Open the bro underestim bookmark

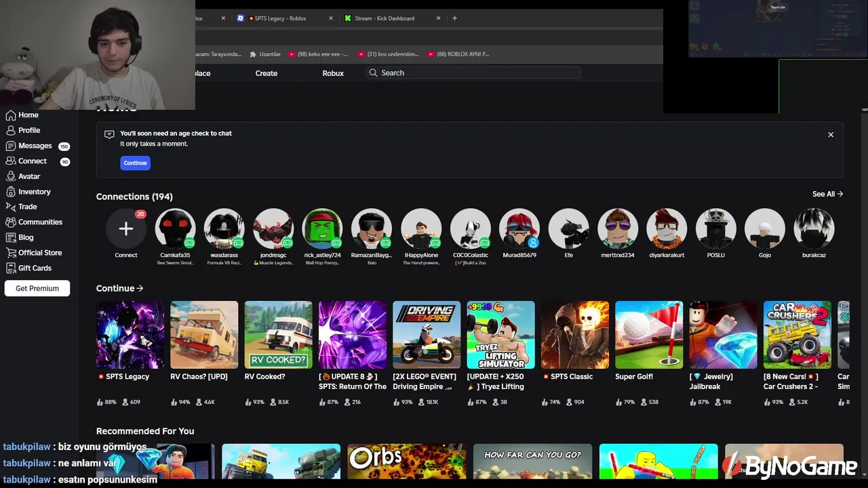click(x=389, y=54)
